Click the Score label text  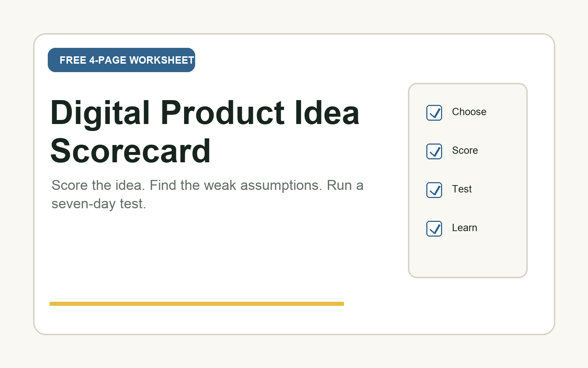465,151
